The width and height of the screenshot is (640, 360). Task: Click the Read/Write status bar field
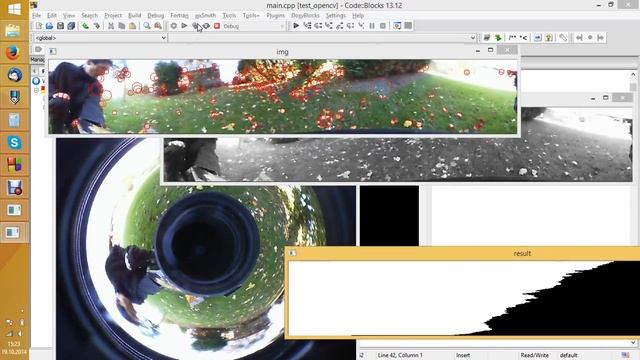click(x=535, y=356)
